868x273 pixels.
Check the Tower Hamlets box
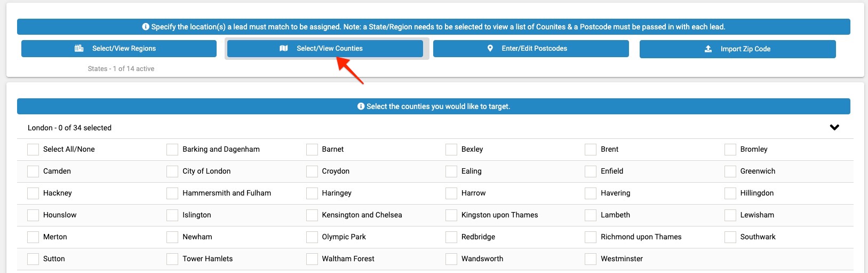[x=172, y=259]
